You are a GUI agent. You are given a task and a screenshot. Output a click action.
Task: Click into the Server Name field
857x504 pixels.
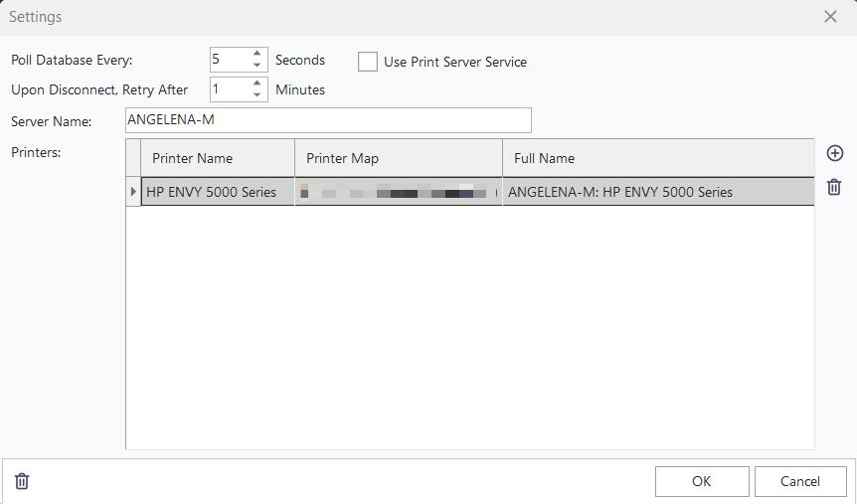pos(328,120)
